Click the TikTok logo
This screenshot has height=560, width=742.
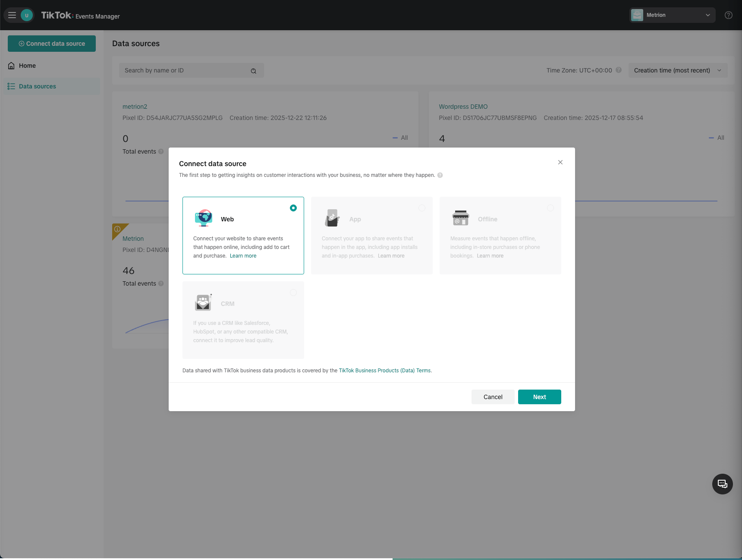click(x=57, y=16)
